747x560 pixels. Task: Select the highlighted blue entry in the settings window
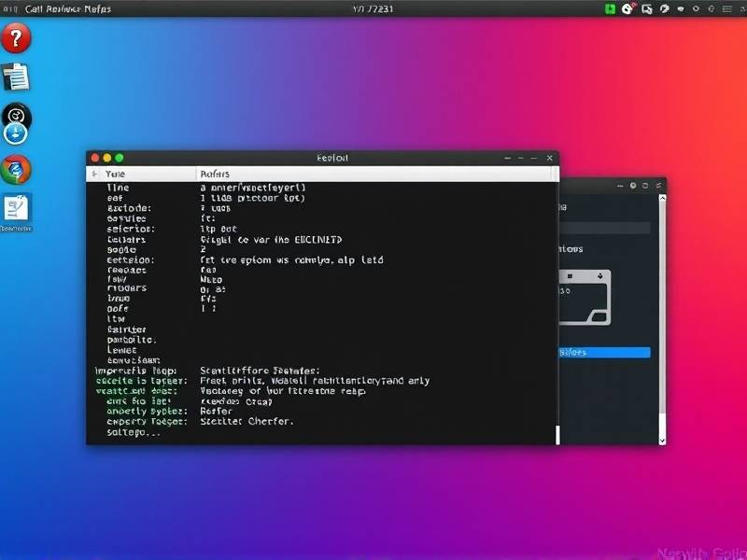(602, 352)
